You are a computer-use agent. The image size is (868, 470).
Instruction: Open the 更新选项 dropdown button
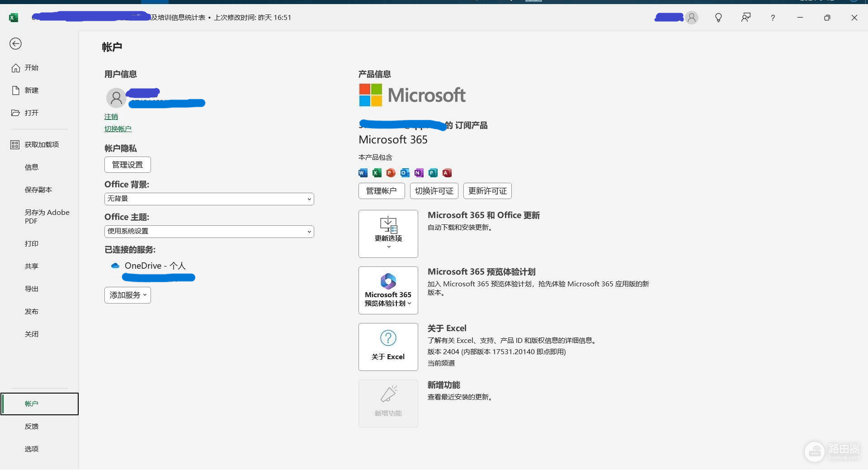388,234
